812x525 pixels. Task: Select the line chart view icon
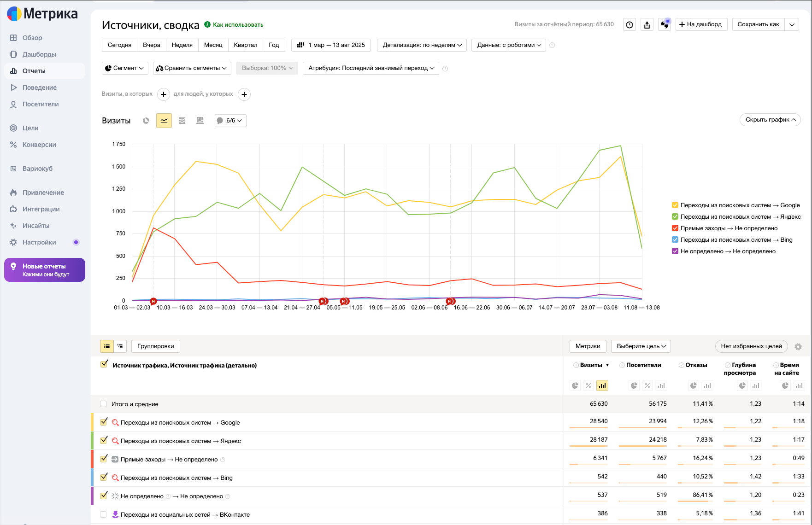(164, 121)
